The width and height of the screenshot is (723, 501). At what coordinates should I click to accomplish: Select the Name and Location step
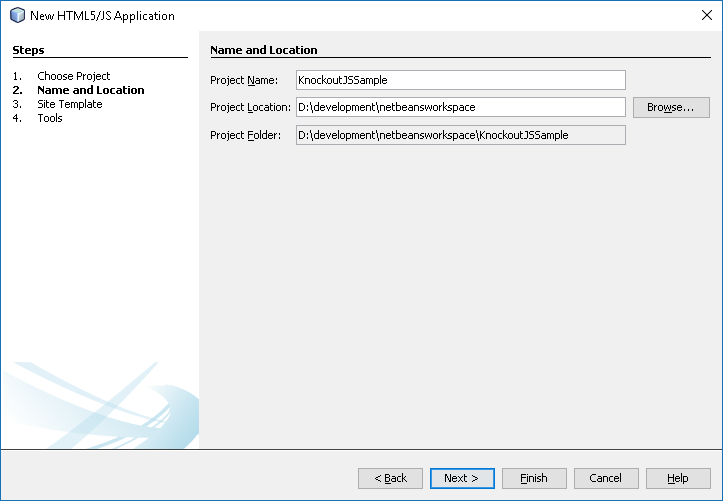91,90
